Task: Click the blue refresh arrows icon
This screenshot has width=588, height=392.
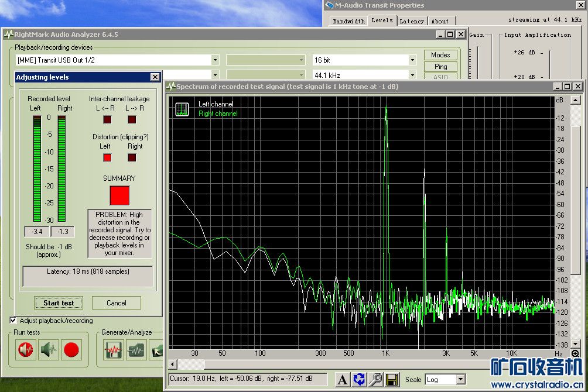Action: 359,379
